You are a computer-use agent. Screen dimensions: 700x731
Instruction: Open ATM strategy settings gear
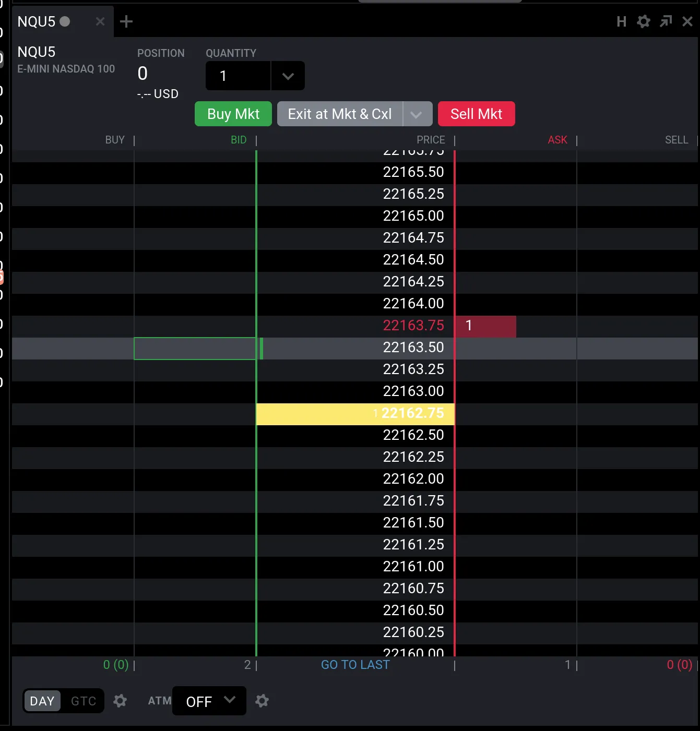[x=262, y=701]
